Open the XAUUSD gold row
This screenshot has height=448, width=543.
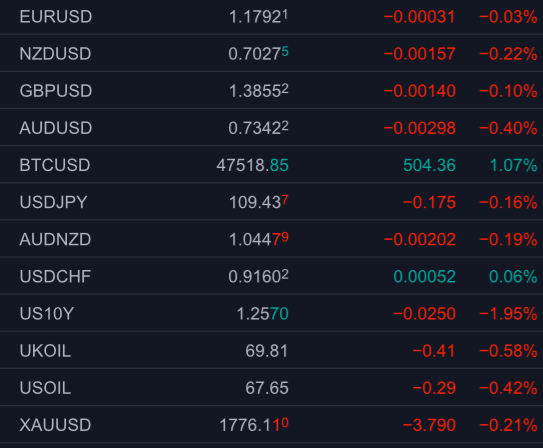pos(272,424)
